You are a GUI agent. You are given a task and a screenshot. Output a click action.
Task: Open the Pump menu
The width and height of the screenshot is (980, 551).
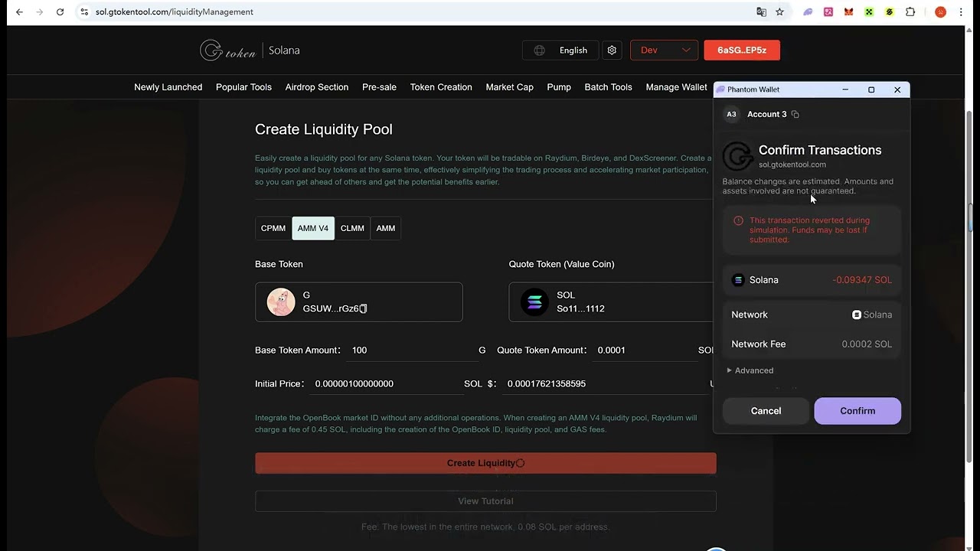click(559, 87)
